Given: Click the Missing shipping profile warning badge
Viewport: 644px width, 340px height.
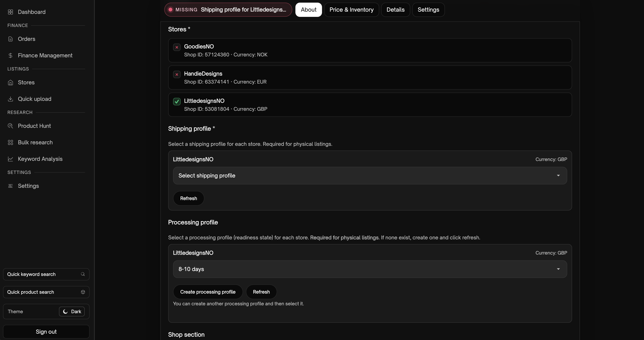Looking at the screenshot, I should click(228, 10).
